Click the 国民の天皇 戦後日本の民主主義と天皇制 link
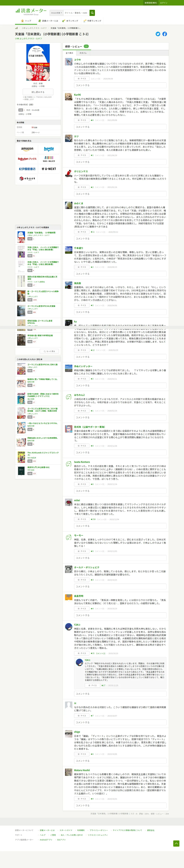Viewport: 184px width, 868px height. (42, 278)
